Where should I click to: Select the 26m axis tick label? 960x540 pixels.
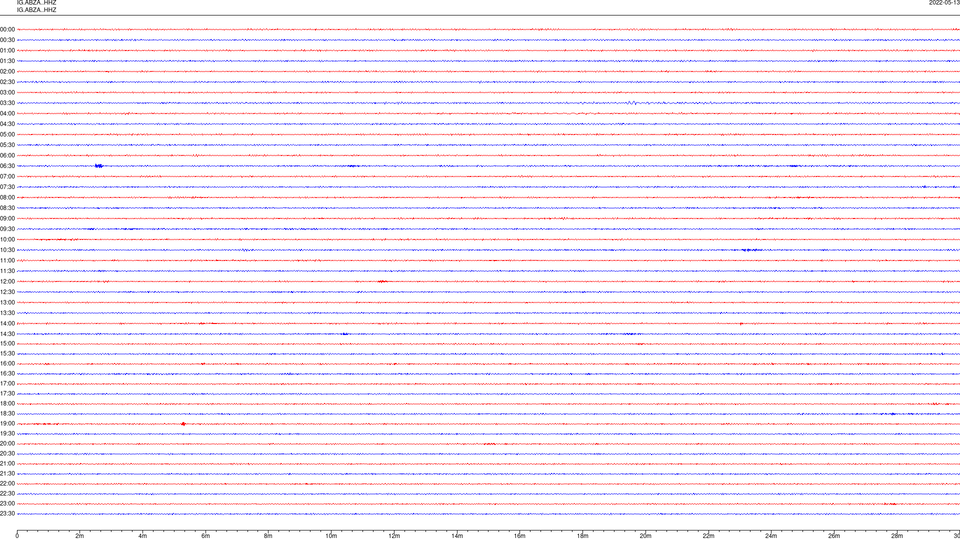[x=834, y=536]
